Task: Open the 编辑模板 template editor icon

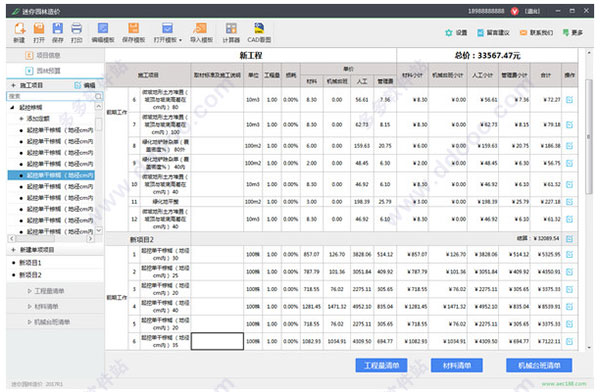Action: 103,28
